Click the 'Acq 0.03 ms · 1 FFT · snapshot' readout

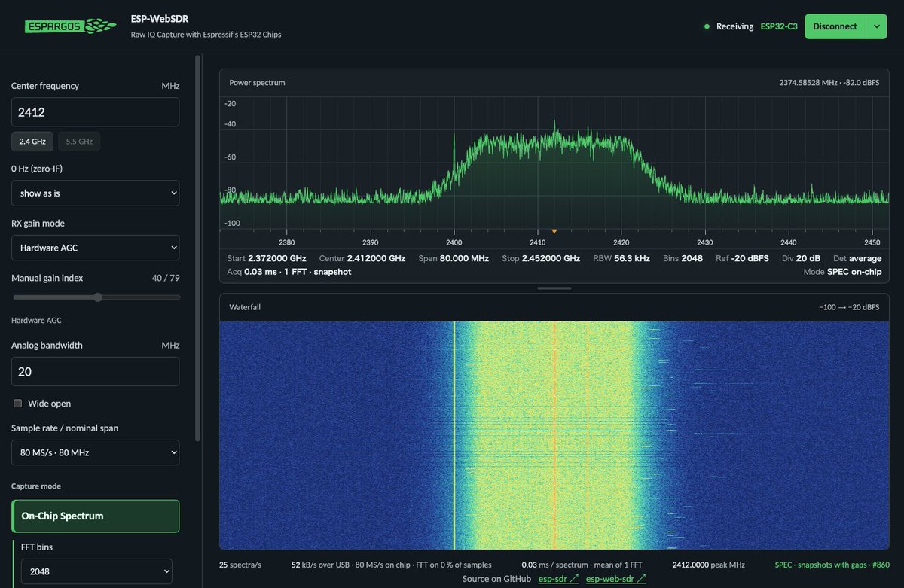click(x=289, y=272)
